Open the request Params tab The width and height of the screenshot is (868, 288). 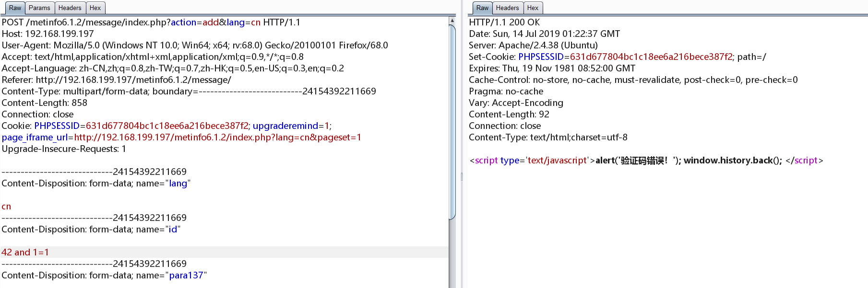coord(39,8)
